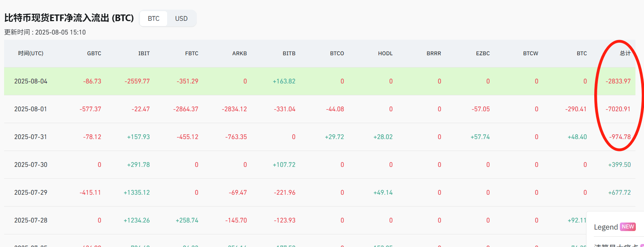Screen dimensions: 644x247
Task: Select the FBTC value -455.12
Action: click(188, 137)
